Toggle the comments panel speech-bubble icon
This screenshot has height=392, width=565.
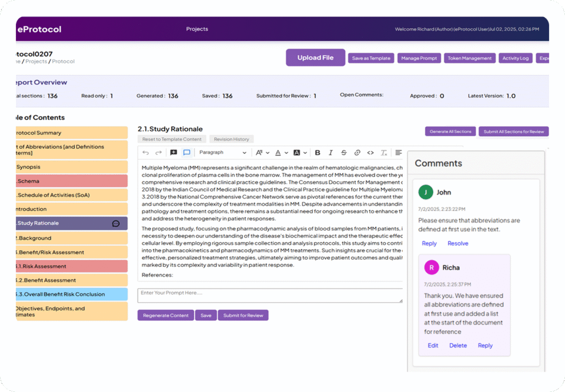[x=186, y=153]
